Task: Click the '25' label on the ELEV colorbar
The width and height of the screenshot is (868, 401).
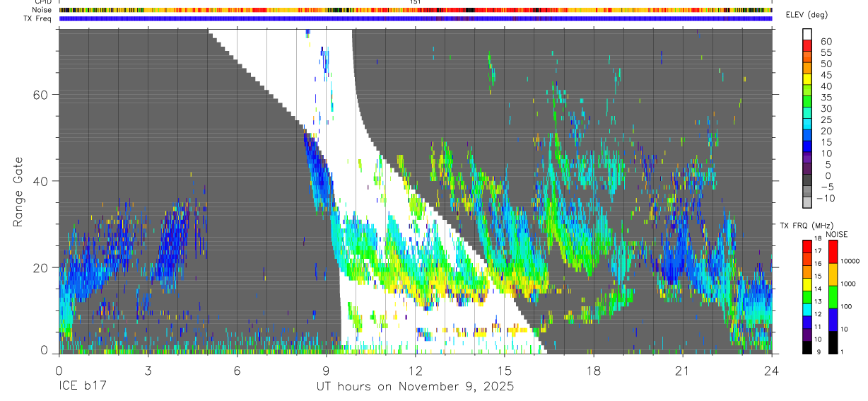Action: pyautogui.click(x=826, y=120)
